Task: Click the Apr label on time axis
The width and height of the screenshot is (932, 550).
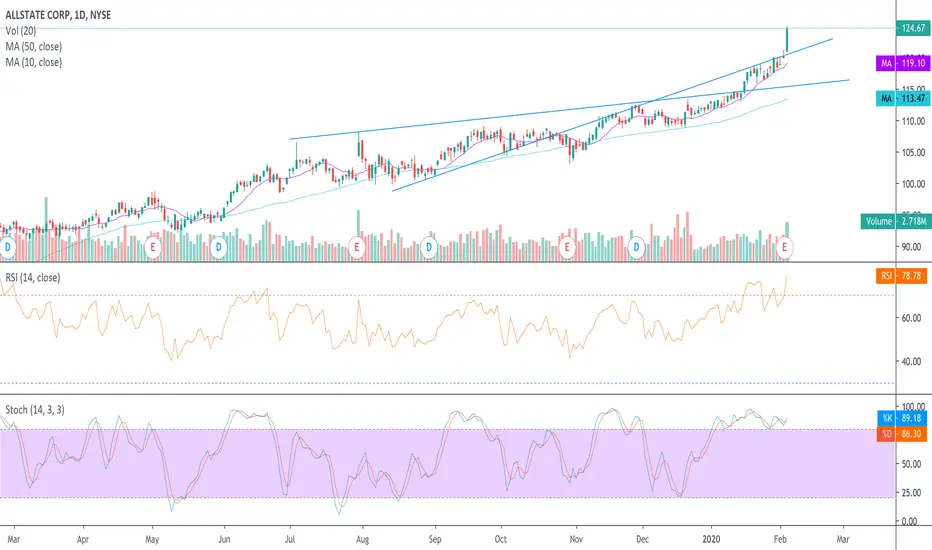Action: 83,539
